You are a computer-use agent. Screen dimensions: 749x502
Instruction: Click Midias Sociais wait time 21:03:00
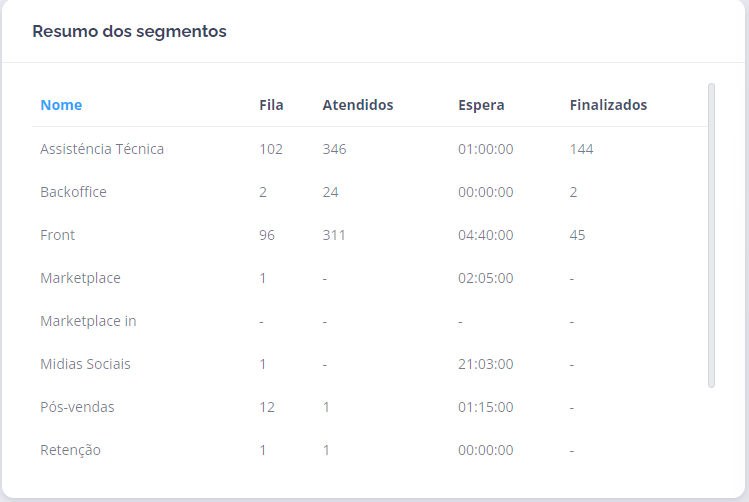pyautogui.click(x=485, y=364)
